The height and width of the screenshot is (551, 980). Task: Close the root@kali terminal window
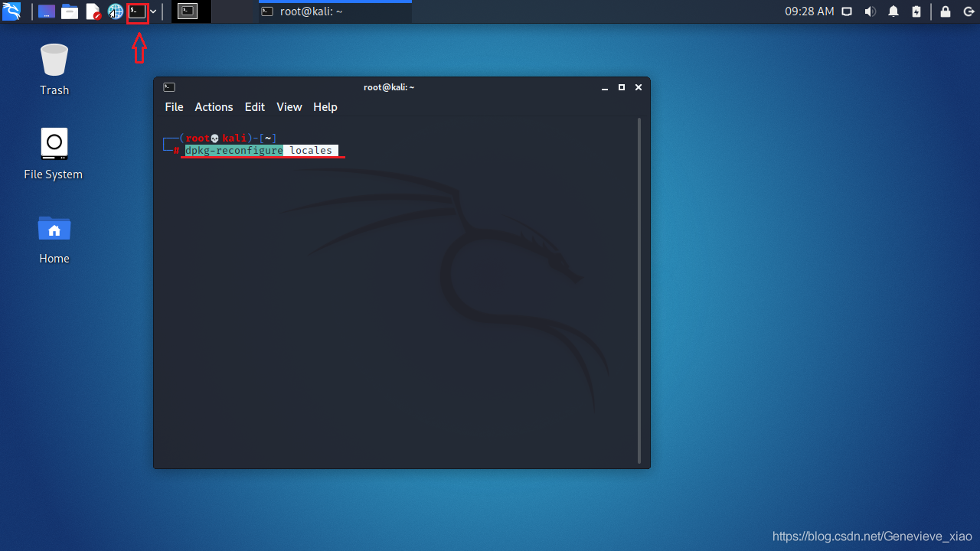pos(639,87)
